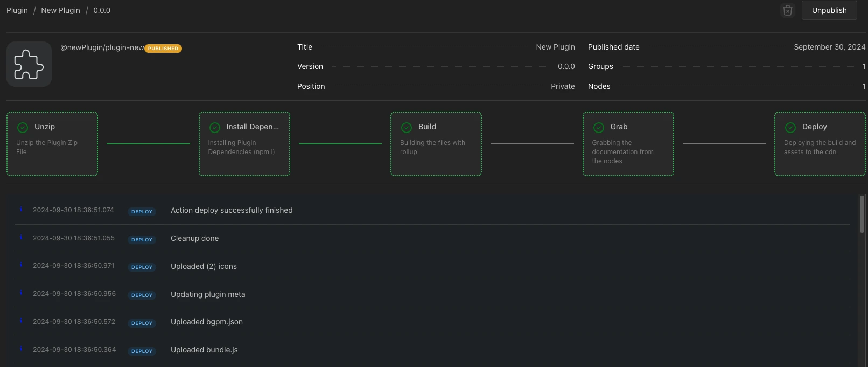Select the Unzip pipeline step card

click(52, 144)
